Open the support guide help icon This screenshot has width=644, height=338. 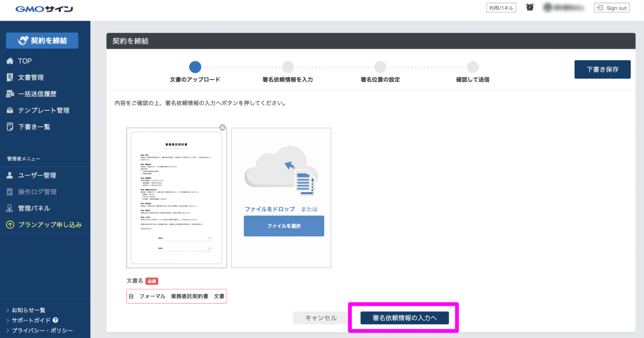tap(55, 320)
